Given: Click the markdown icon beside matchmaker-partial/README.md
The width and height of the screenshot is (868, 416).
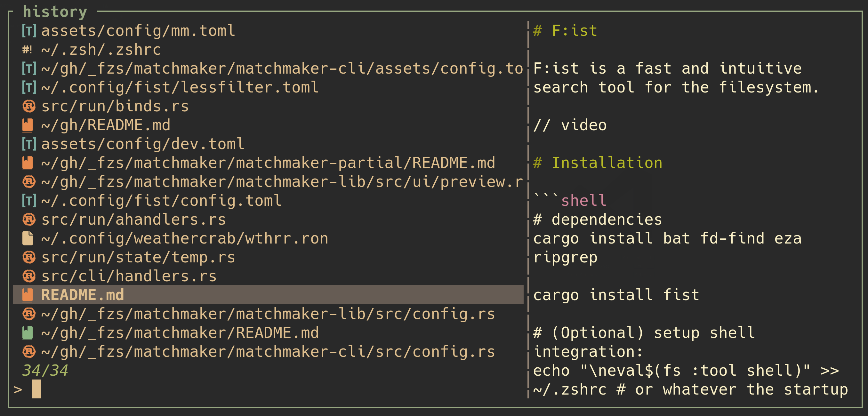Looking at the screenshot, I should coord(28,163).
